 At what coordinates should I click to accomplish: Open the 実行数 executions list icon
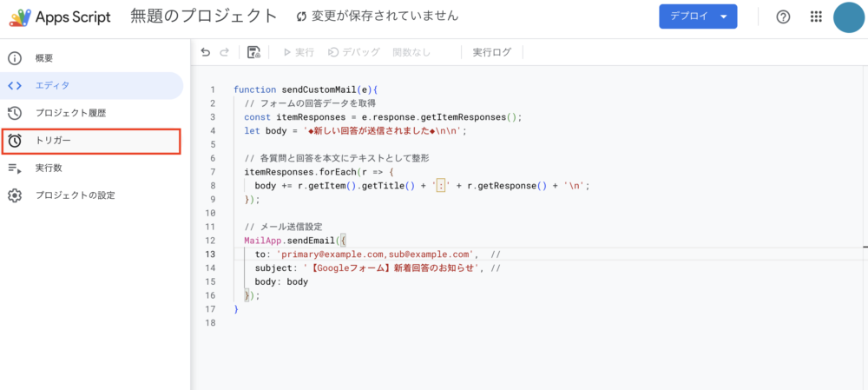click(15, 168)
